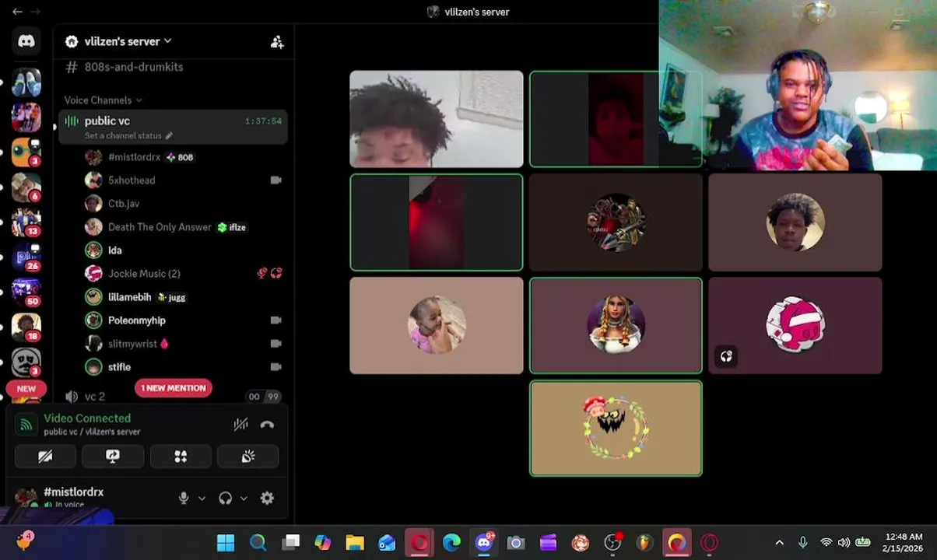The width and height of the screenshot is (937, 560).
Task: Open Windows taskbar search
Action: tap(258, 542)
